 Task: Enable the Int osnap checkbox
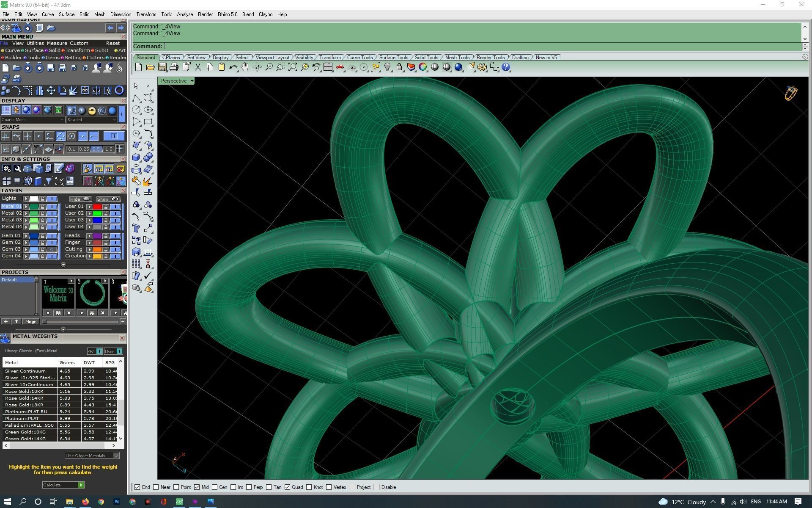click(233, 487)
